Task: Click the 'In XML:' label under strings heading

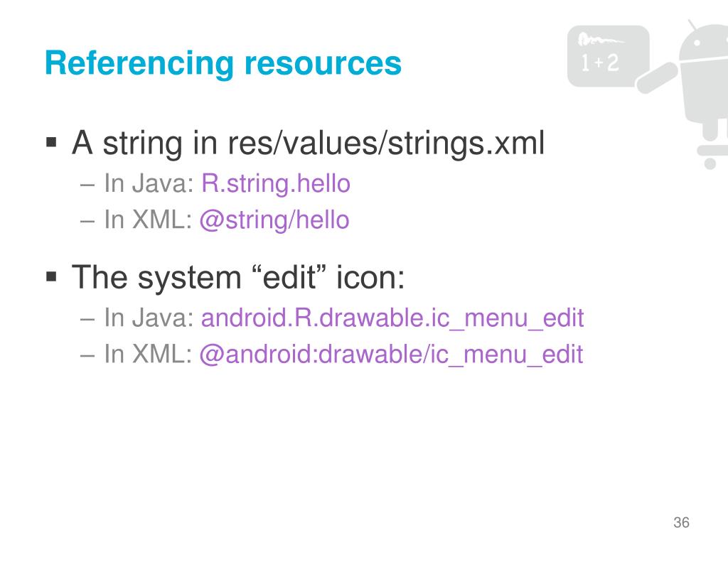Action: pos(148,219)
